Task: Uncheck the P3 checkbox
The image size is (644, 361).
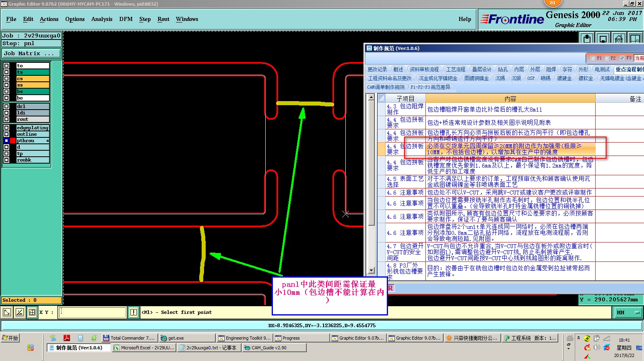Action: tap(622, 58)
